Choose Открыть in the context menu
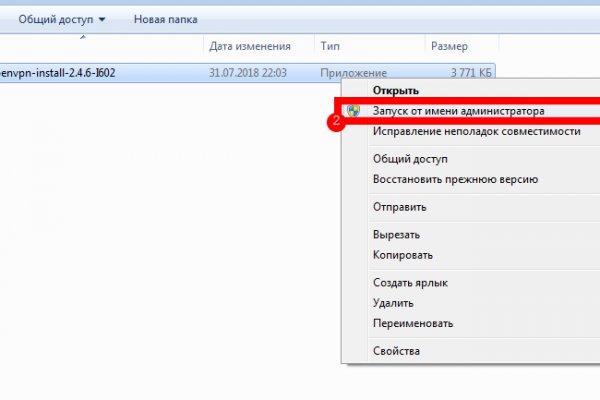The height and width of the screenshot is (400, 600). coord(397,92)
